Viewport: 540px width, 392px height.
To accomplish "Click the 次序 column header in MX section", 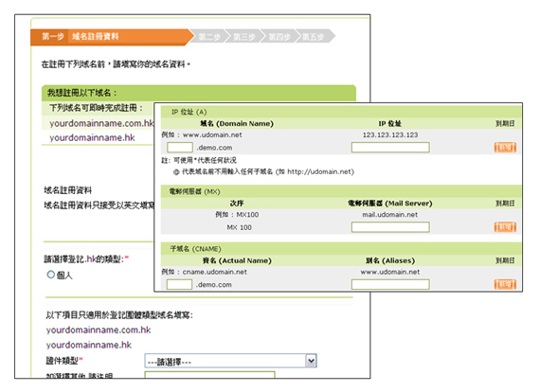I will 237,204.
